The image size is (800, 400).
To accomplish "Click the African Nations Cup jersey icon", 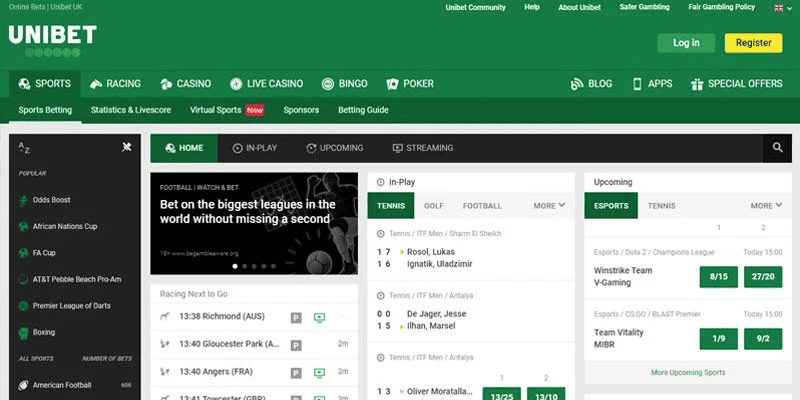I will [23, 227].
